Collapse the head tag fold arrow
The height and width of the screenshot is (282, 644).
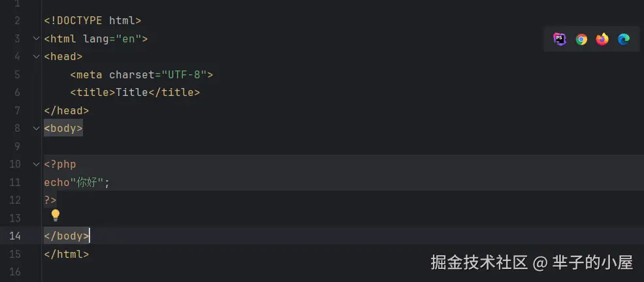point(36,57)
